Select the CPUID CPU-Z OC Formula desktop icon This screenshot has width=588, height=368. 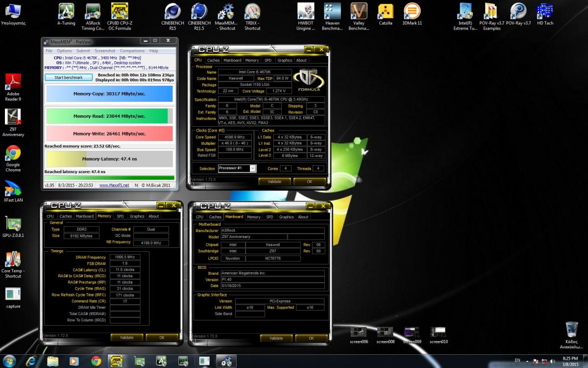click(x=119, y=17)
